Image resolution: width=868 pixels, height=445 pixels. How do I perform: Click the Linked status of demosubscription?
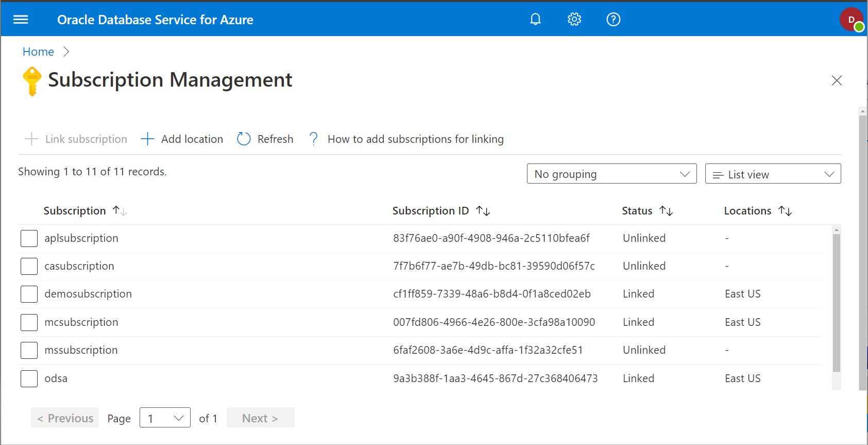tap(638, 294)
